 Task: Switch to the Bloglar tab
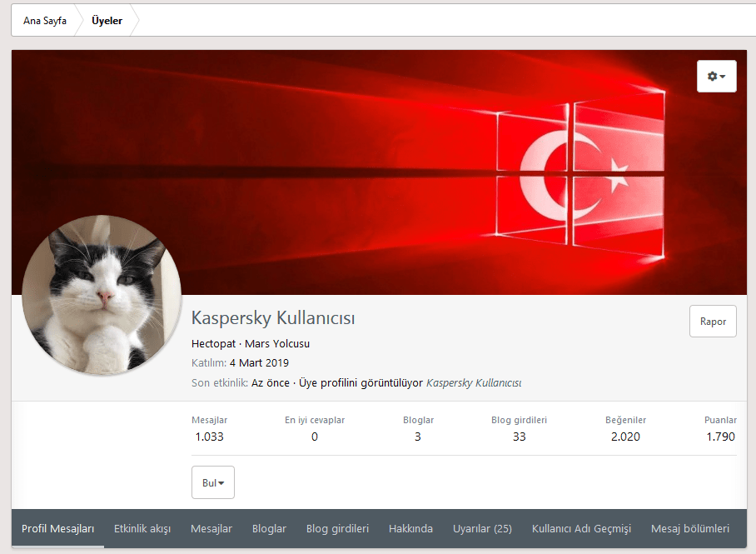tap(269, 528)
